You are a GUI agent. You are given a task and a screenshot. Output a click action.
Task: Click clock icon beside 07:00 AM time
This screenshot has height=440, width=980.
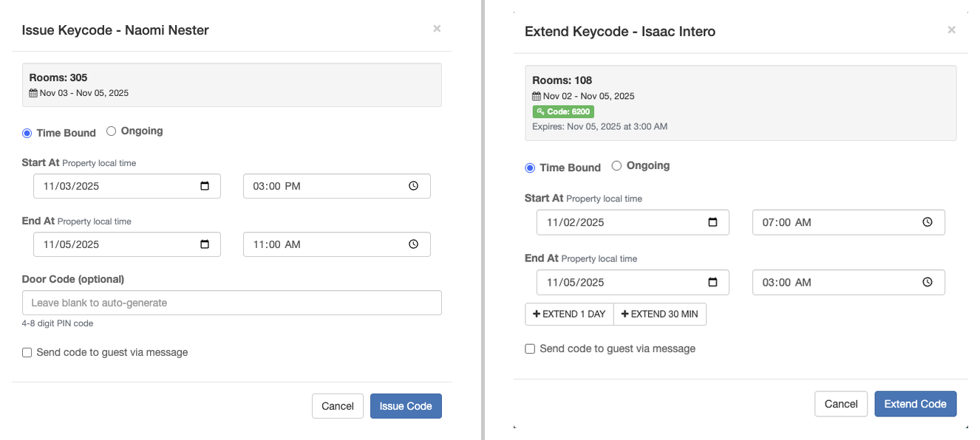coord(928,222)
